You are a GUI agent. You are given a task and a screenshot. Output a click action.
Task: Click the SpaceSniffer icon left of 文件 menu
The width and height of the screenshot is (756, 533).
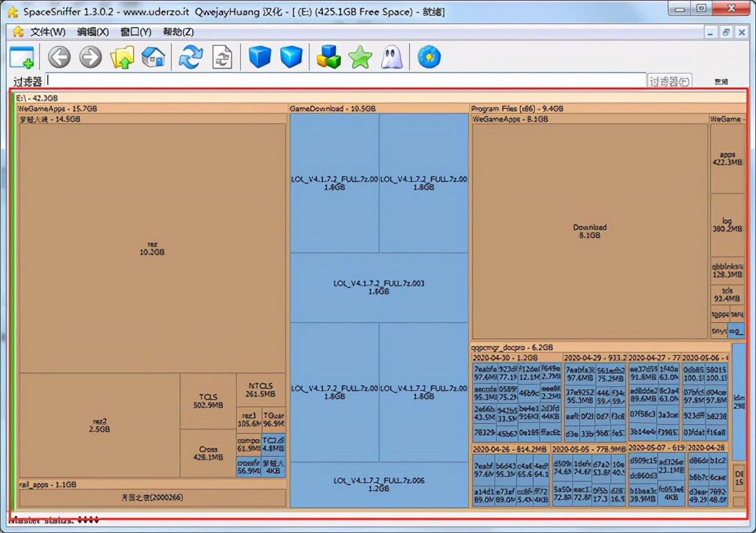click(x=18, y=32)
